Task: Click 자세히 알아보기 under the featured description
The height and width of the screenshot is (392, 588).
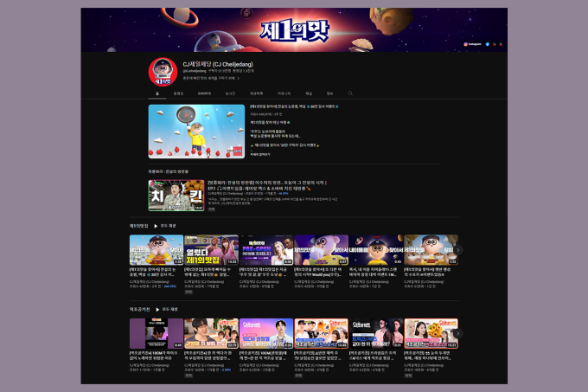Action: [260, 154]
